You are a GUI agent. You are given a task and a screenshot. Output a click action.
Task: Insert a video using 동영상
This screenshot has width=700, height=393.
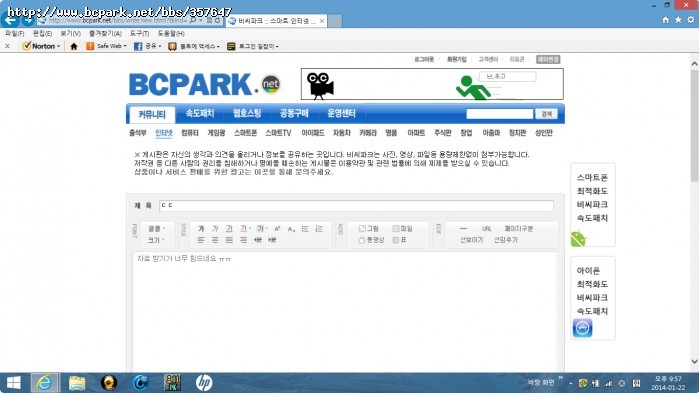pyautogui.click(x=372, y=240)
